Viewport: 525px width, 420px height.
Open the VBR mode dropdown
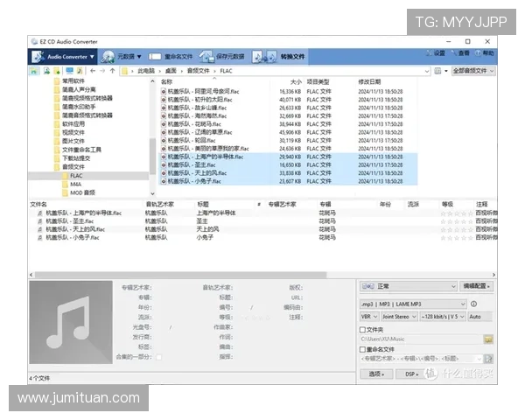(x=369, y=317)
